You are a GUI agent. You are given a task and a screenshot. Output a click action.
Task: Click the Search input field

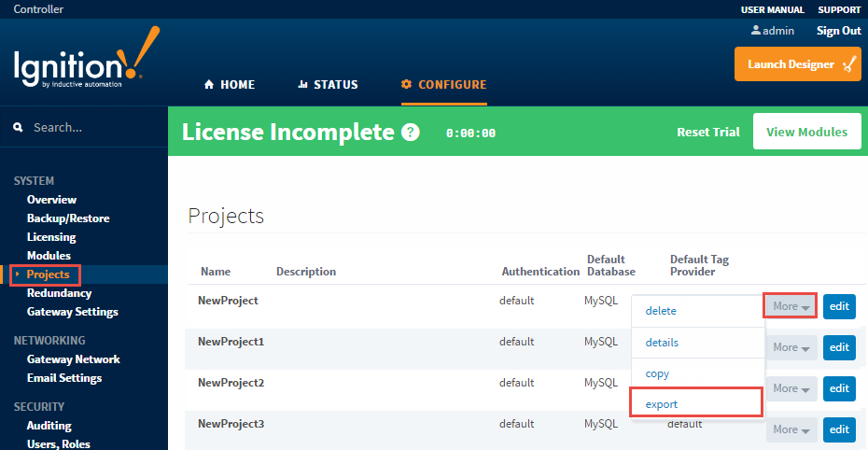pos(93,128)
